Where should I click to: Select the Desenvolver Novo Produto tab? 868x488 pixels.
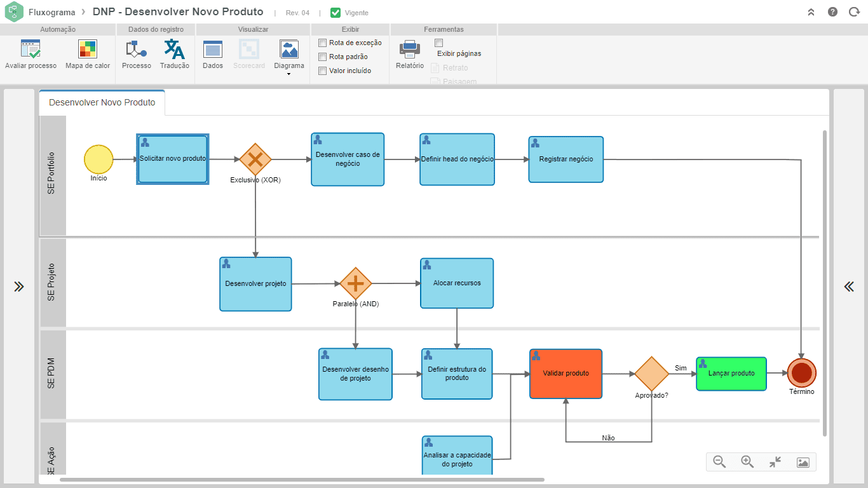coord(102,102)
